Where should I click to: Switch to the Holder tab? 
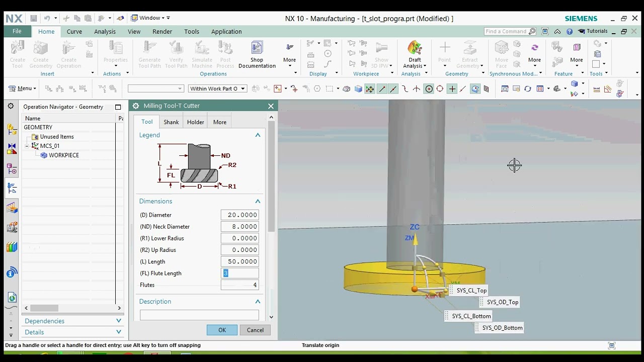(196, 122)
